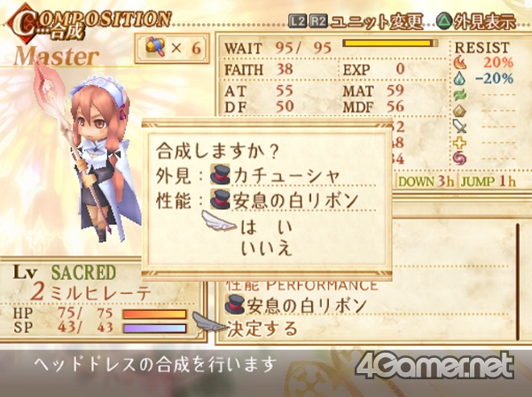This screenshot has height=397, width=532.
Task: Click the L2 unit change button
Action: click(298, 21)
